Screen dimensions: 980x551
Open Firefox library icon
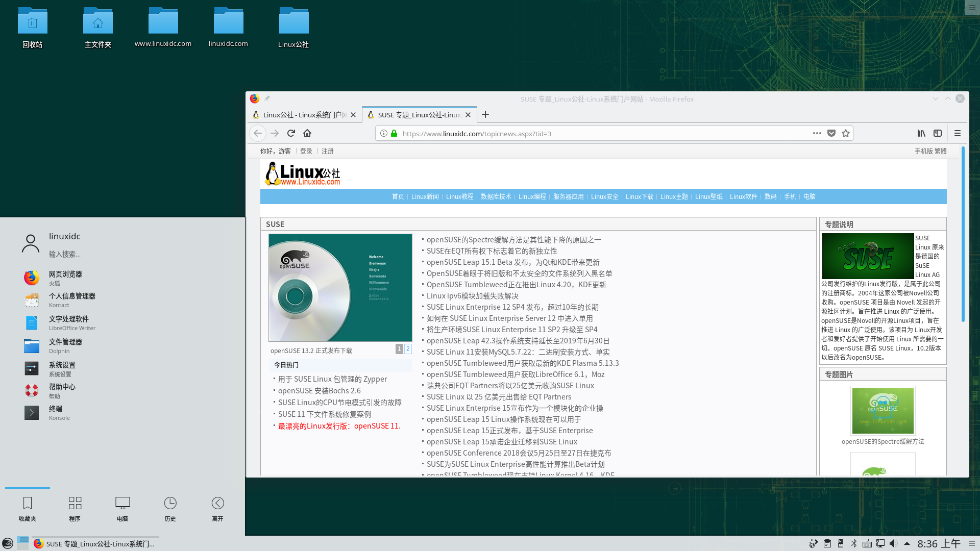(921, 133)
